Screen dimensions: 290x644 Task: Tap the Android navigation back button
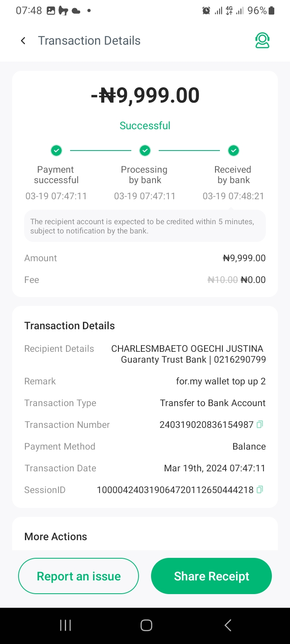click(228, 625)
